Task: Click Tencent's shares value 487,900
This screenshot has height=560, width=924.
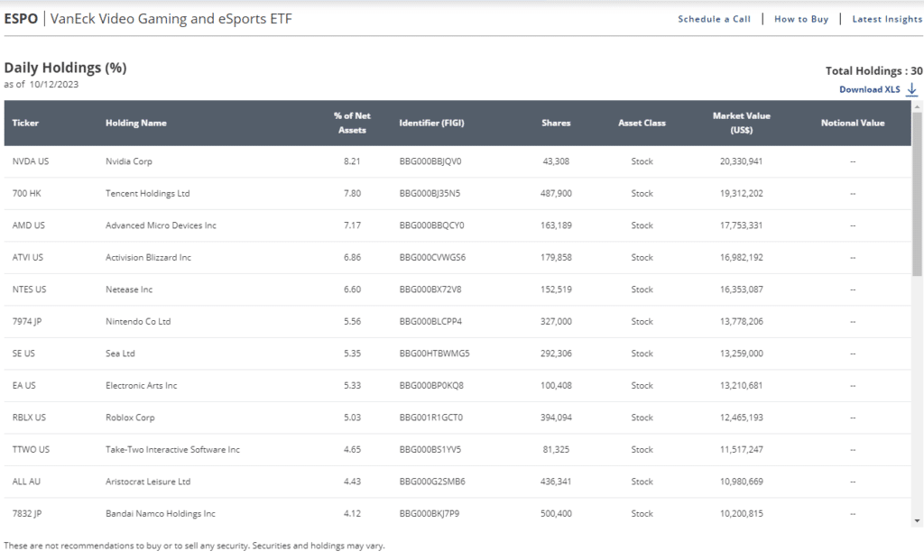Action: click(x=556, y=193)
